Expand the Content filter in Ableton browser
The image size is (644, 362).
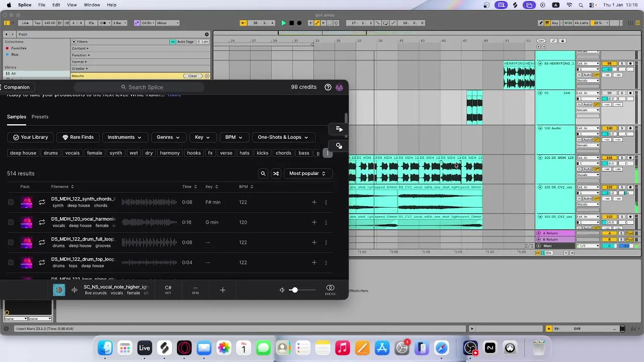coord(80,48)
